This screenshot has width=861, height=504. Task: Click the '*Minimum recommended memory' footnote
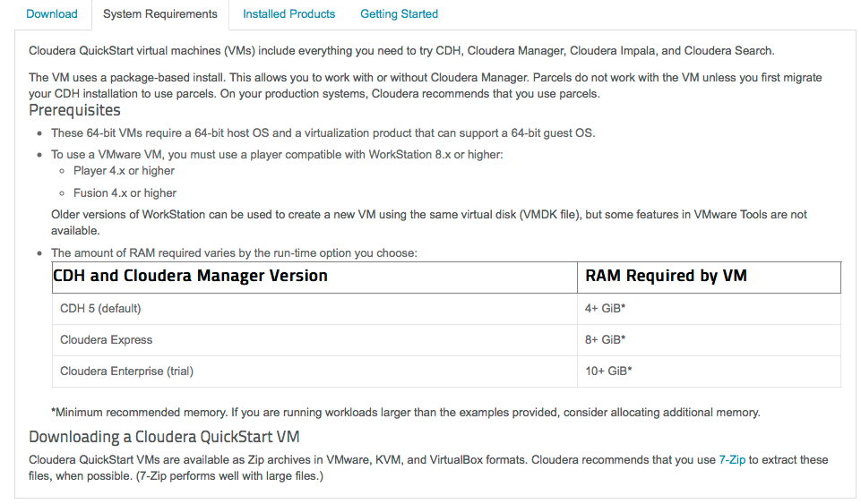coord(405,413)
